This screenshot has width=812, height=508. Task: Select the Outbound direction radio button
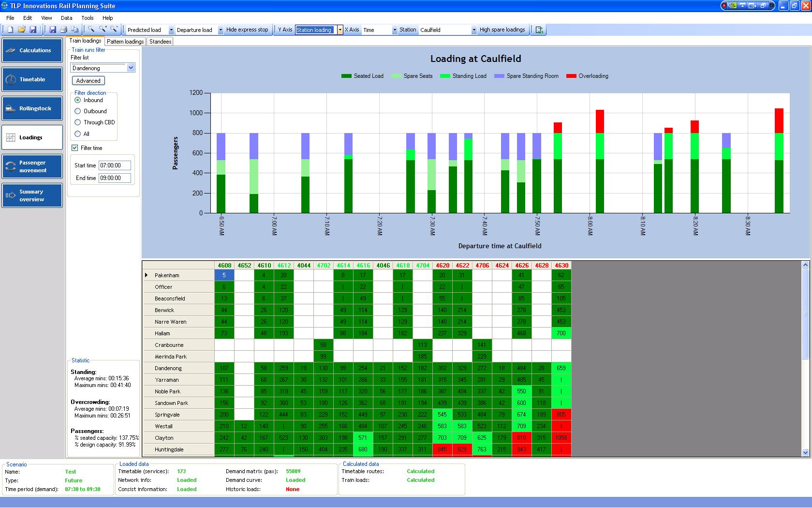click(x=77, y=111)
